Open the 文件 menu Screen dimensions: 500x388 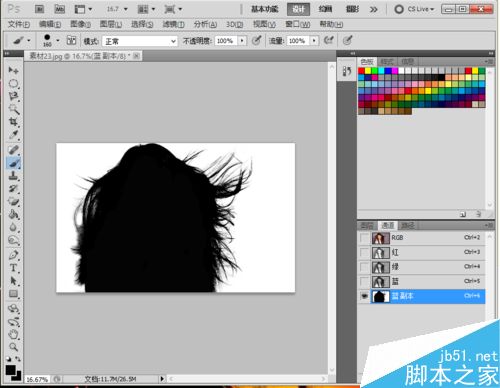tap(19, 24)
